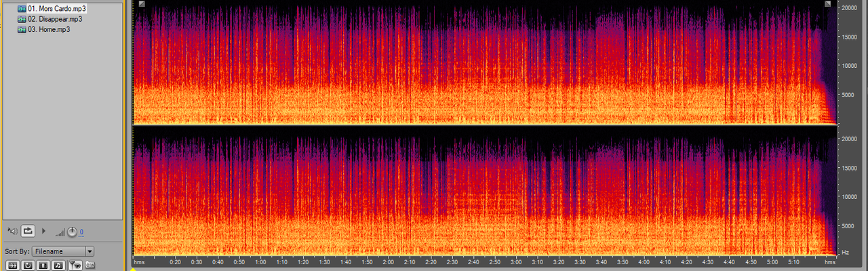Click the upper channel 20000 frequency label
The height and width of the screenshot is (271, 868).
(850, 8)
